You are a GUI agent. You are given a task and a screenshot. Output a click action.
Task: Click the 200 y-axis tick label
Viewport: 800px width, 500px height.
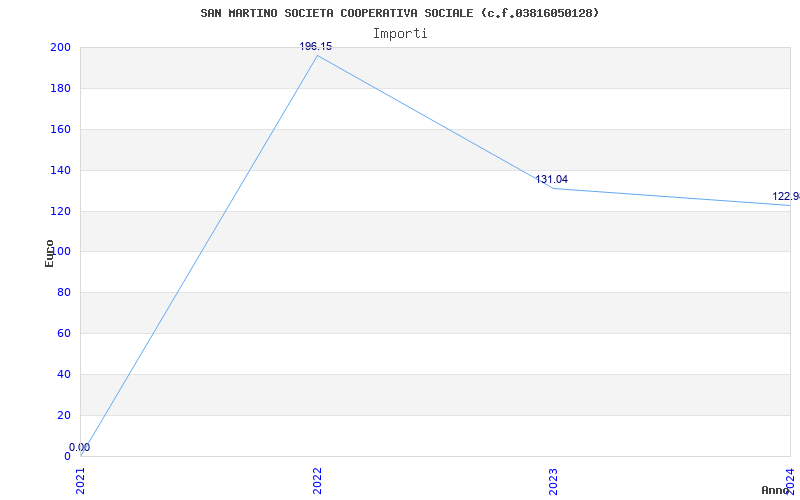tap(60, 47)
